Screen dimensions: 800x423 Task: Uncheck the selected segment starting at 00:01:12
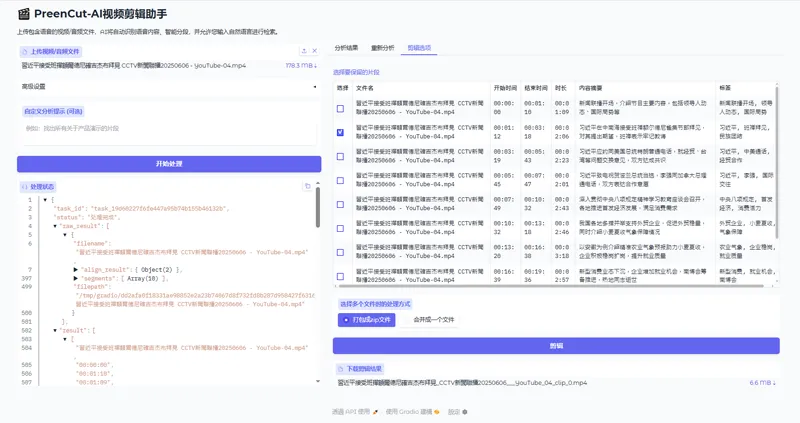(341, 132)
